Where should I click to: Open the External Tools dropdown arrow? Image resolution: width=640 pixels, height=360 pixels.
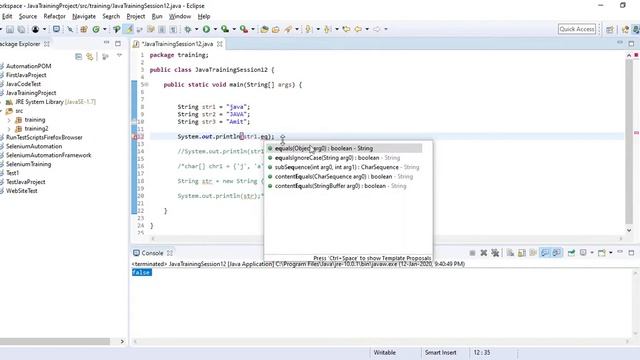(253, 29)
